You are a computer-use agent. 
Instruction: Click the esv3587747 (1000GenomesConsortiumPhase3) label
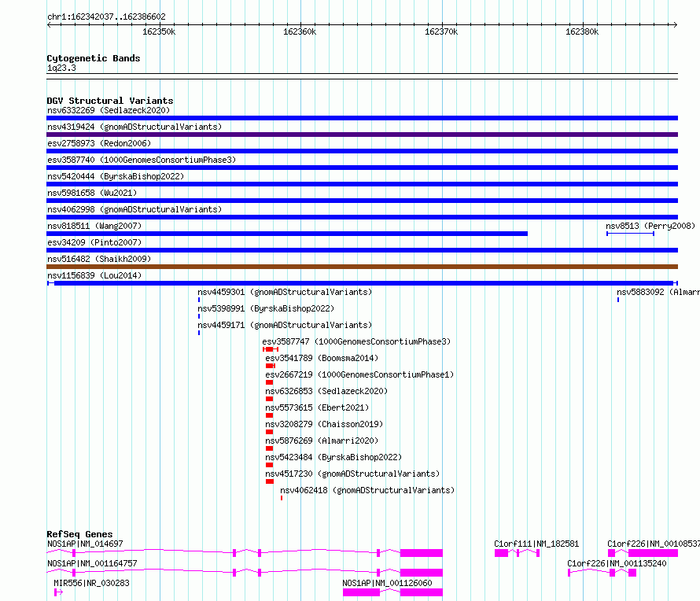(x=356, y=341)
